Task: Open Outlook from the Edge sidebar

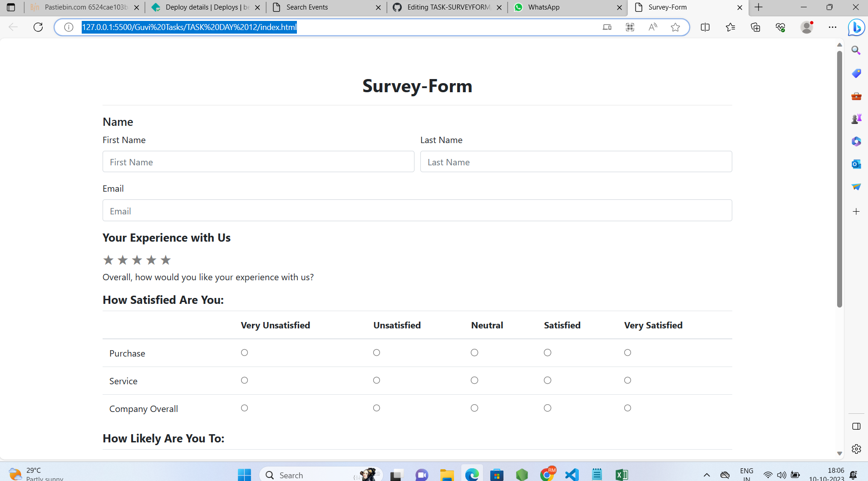Action: click(856, 164)
